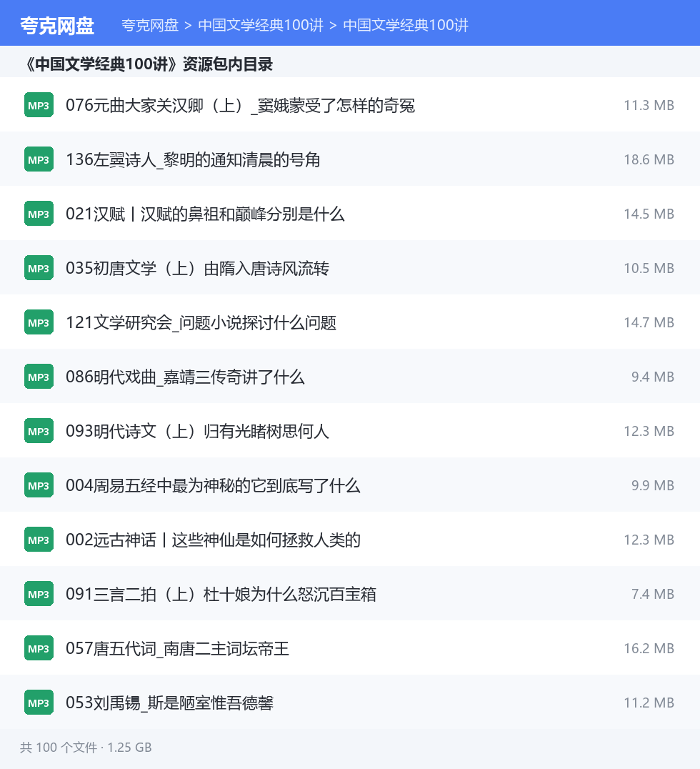Click the 《中国文学经典100讲》资源包内目录 heading
Screen dimensions: 700x769
(x=149, y=64)
